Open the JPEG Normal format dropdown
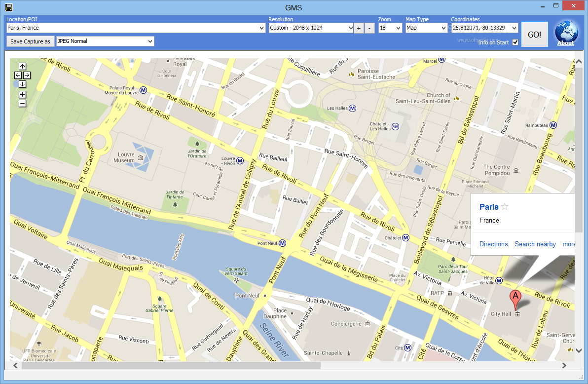588x384 pixels. (150, 41)
